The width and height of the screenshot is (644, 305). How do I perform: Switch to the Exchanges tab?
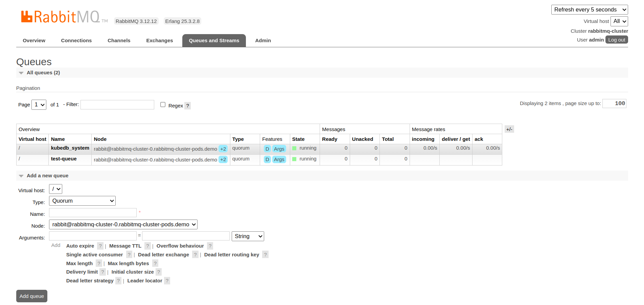click(x=159, y=41)
